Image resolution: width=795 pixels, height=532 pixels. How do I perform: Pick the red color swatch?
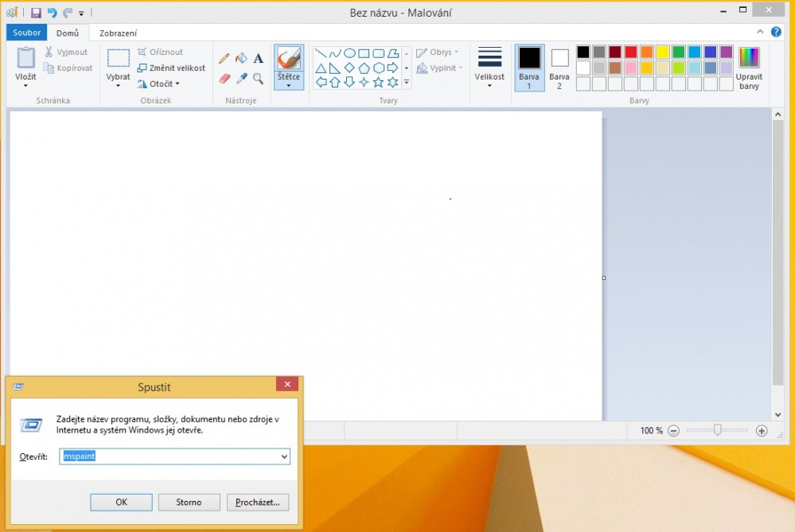point(631,52)
